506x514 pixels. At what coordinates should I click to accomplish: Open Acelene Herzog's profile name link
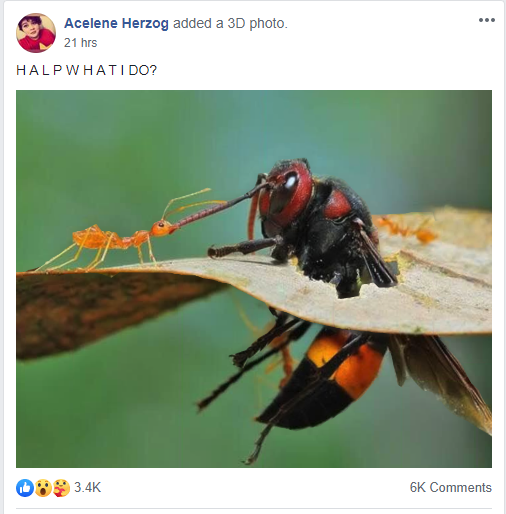116,23
